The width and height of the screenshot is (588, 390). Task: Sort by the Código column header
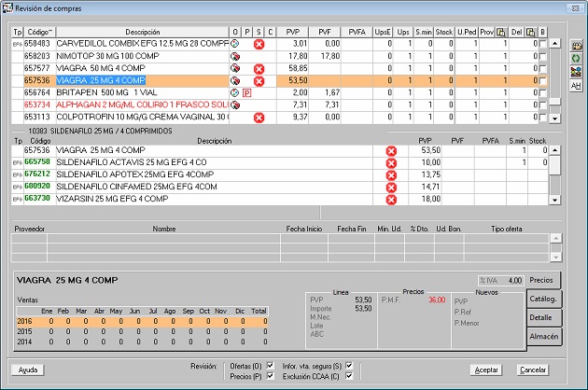39,33
